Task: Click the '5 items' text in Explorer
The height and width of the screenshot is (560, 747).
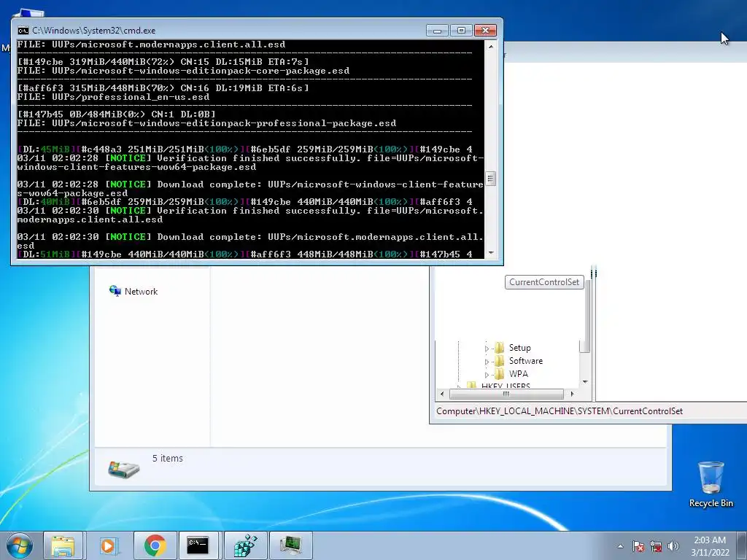Action: [168, 458]
